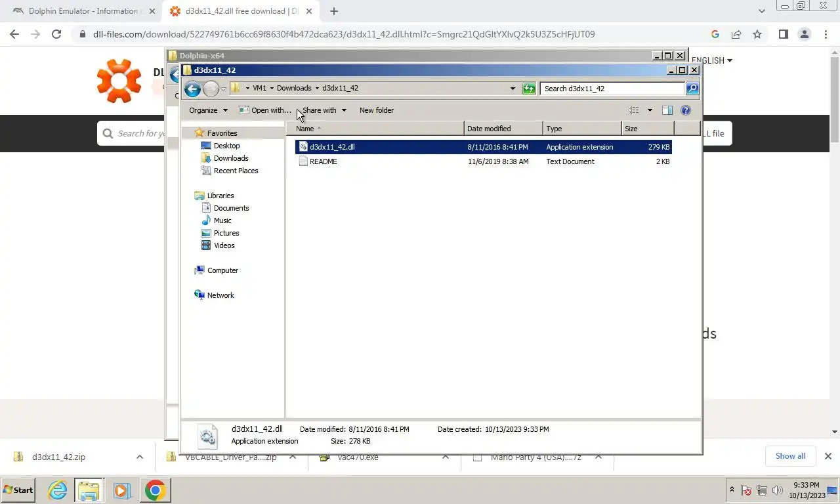Screen dimensions: 840x504
Task: Click Chrome URL address bar
Action: (x=393, y=34)
